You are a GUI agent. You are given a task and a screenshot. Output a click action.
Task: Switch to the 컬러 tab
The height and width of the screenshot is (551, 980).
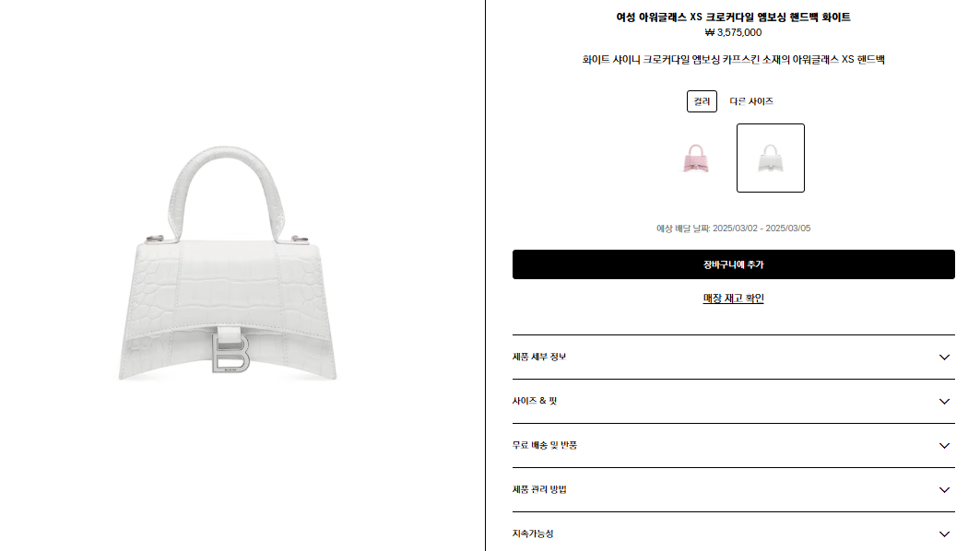[x=702, y=101]
